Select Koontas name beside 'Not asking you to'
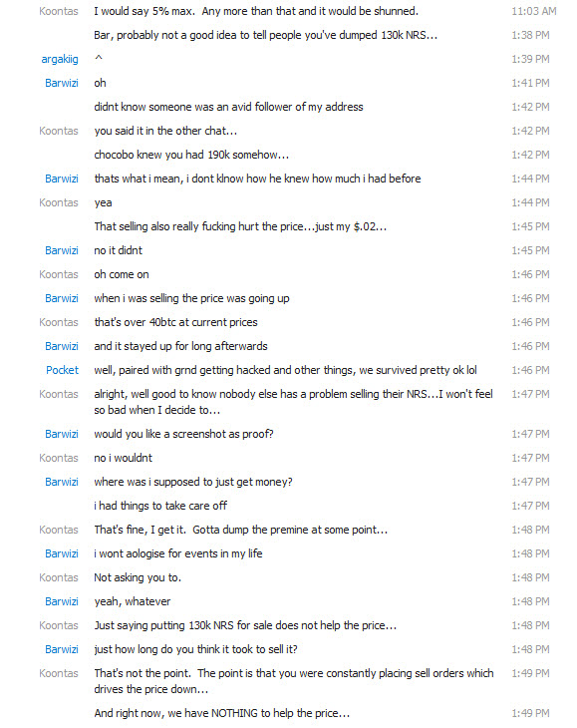 (59, 577)
